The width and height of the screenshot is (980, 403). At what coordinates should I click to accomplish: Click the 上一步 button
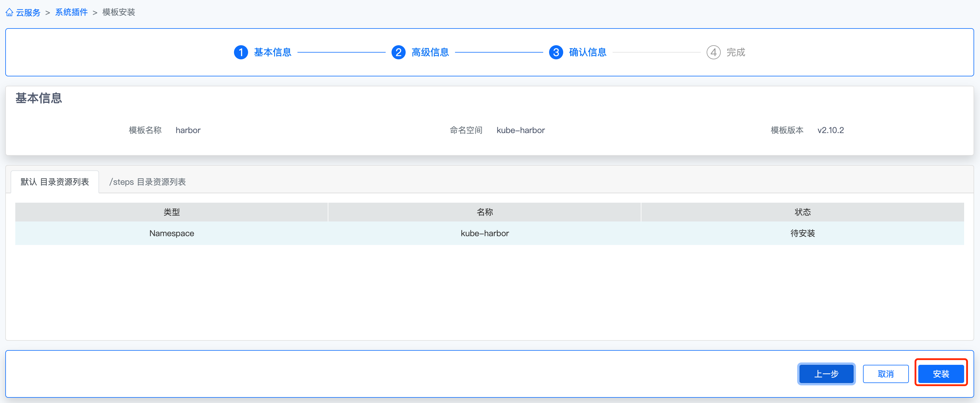(x=826, y=374)
